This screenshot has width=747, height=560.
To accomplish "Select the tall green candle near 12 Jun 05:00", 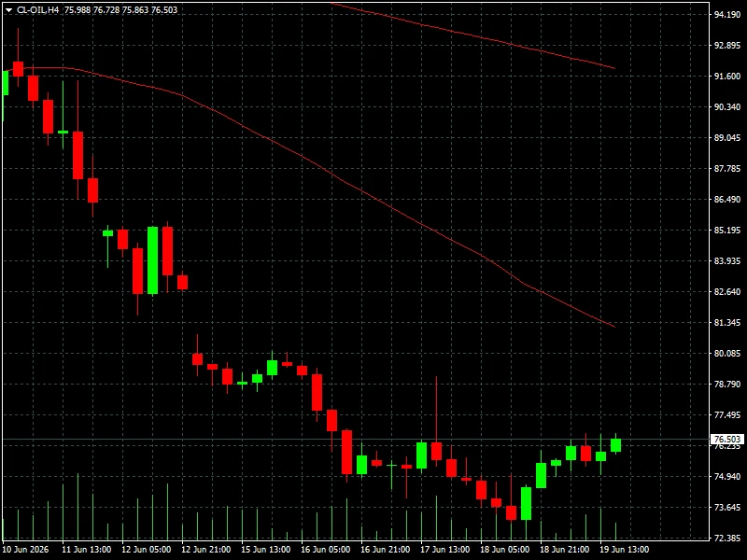I will pyautogui.click(x=152, y=260).
